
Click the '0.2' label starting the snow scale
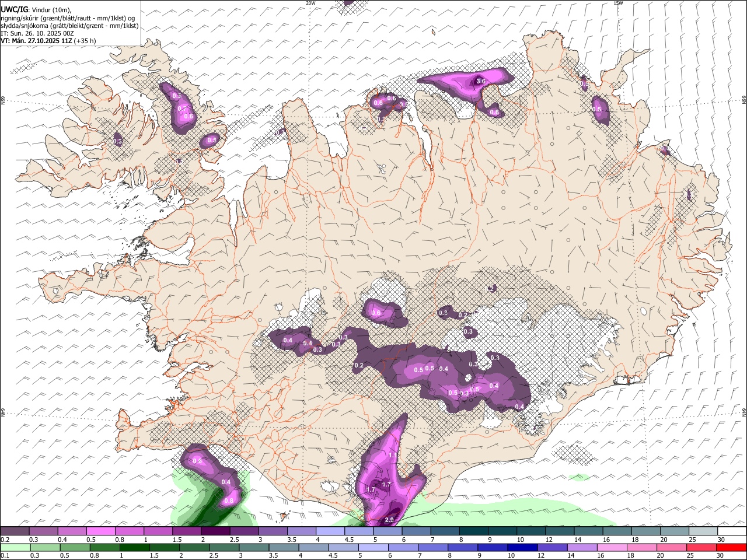(x=5, y=540)
